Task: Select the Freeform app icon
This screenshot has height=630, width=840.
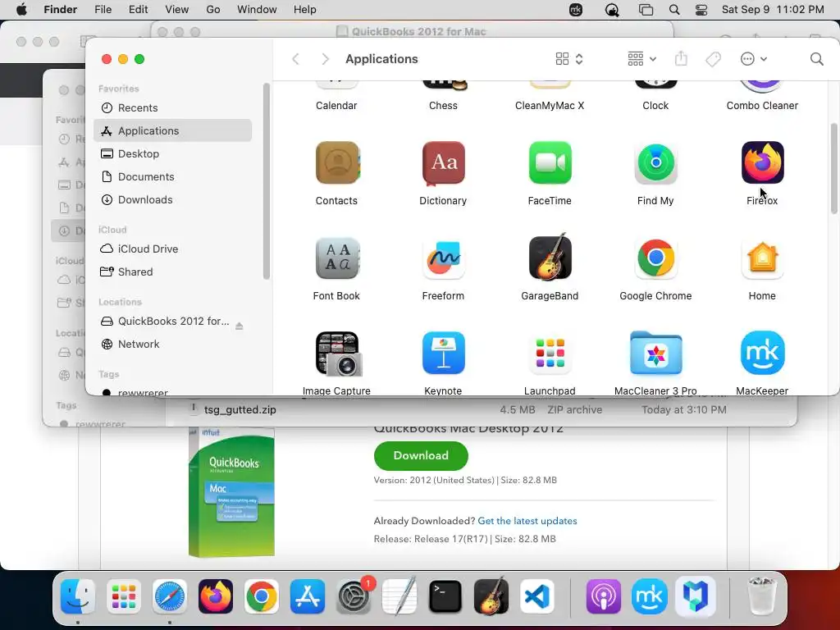Action: (443, 258)
